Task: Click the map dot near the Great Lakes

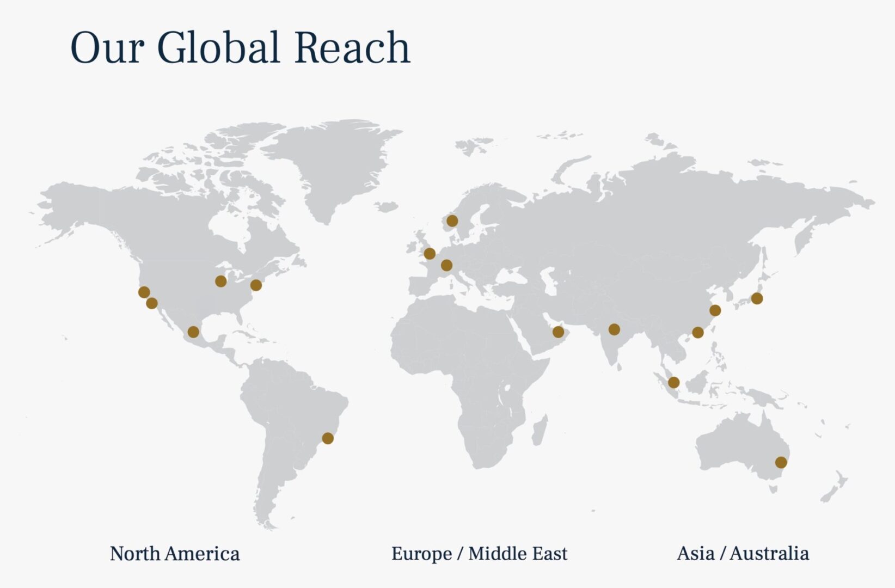Action: point(220,281)
